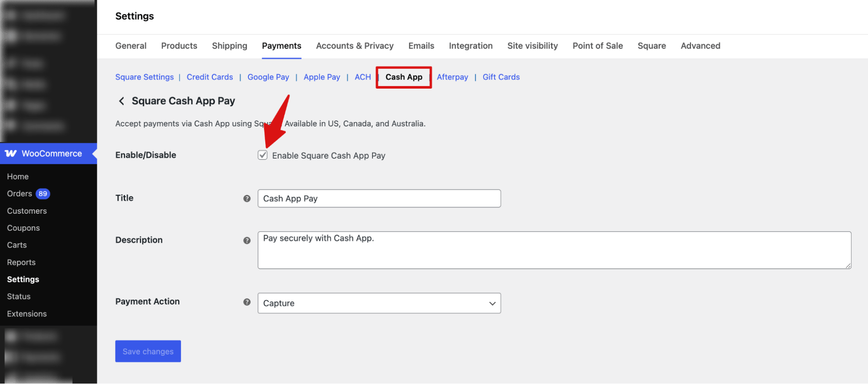Open WooCommerce menu in sidebar
This screenshot has height=384, width=868.
click(x=49, y=153)
